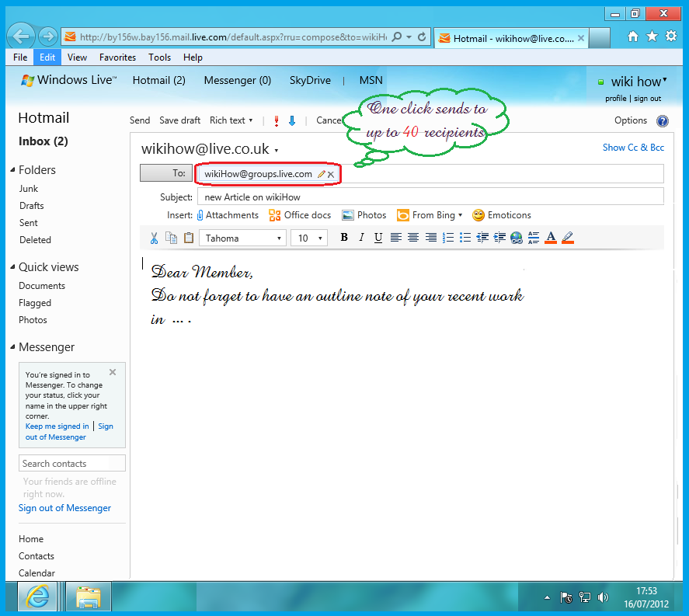
Task: Increase indent of the paragraph
Action: pos(499,238)
